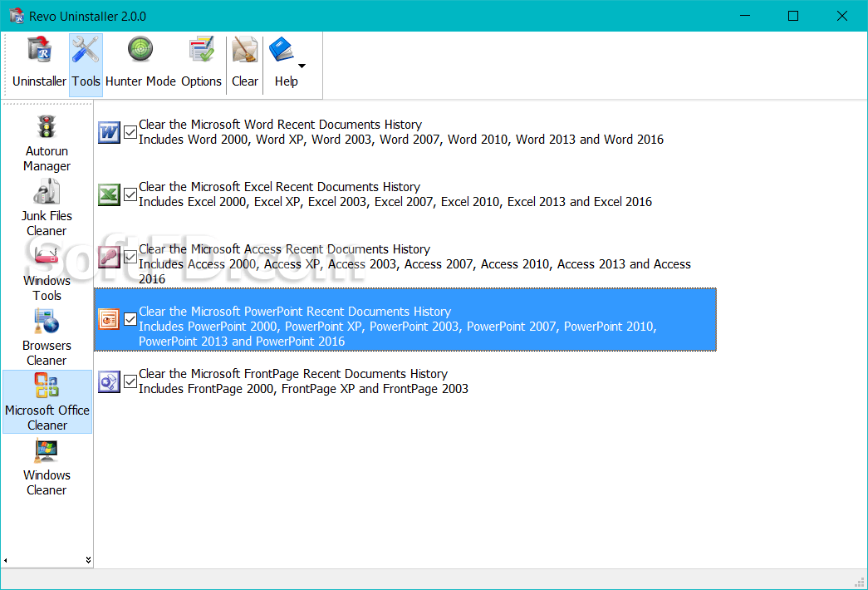The width and height of the screenshot is (868, 590).
Task: Click Revo Uninstaller title bar app icon
Action: [17, 16]
